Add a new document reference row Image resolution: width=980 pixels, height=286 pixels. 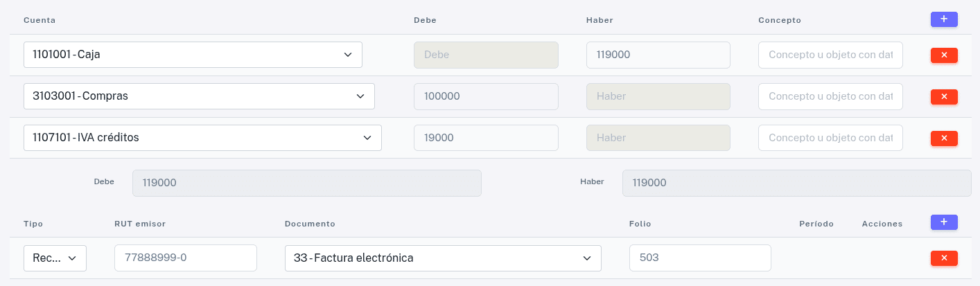tap(943, 222)
